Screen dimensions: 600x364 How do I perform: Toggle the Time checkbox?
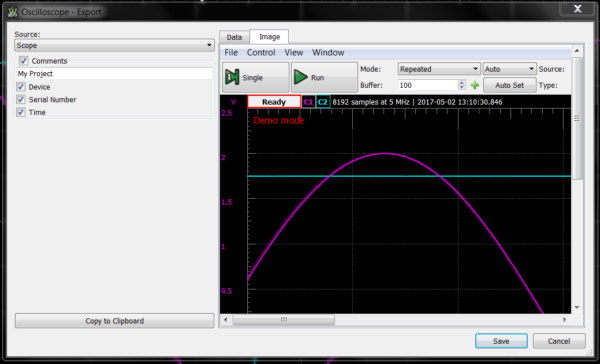click(x=21, y=112)
